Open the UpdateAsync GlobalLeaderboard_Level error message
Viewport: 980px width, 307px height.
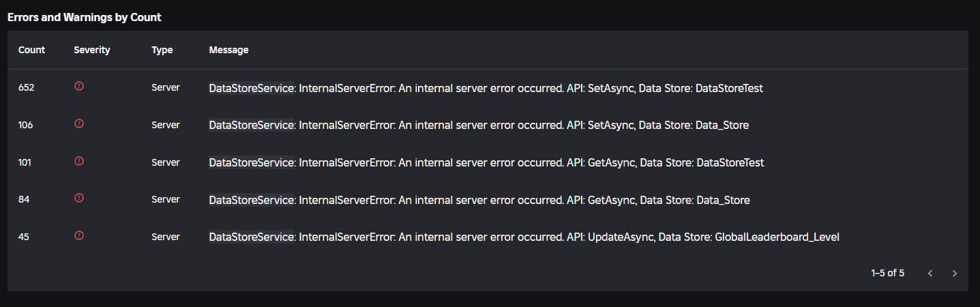[524, 237]
